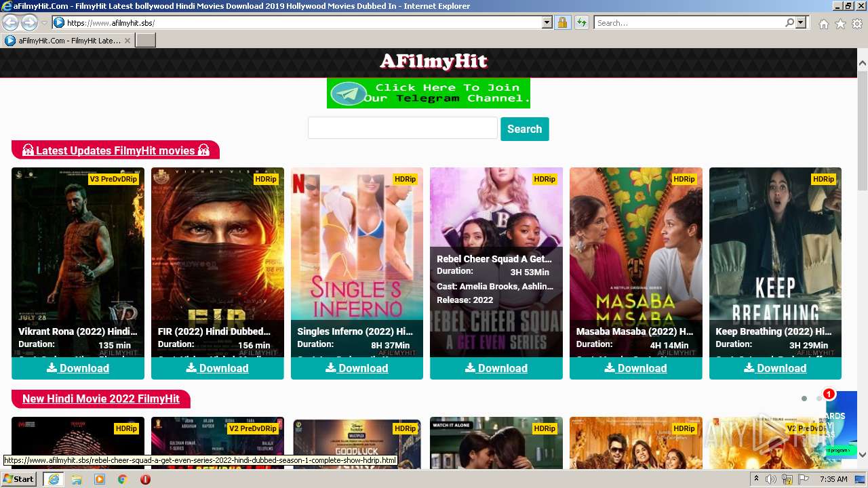868x488 pixels.
Task: Download Keep Breathing (2022)
Action: coord(775,368)
